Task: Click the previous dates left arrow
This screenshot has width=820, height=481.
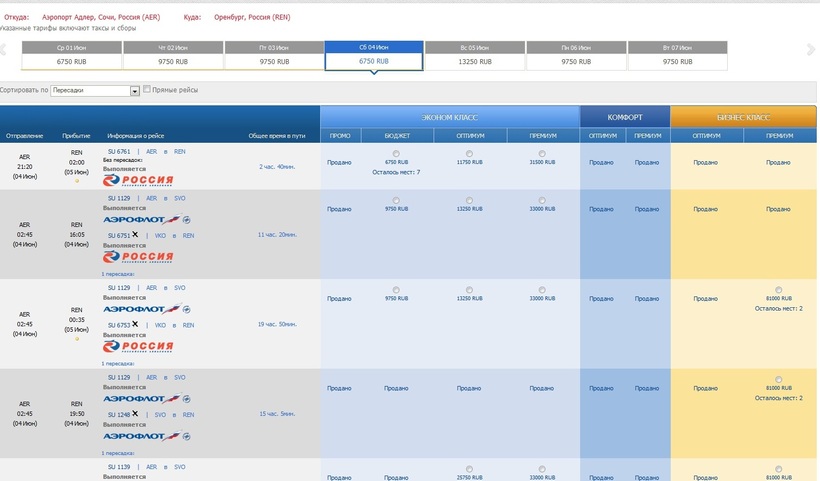Action: coord(4,48)
